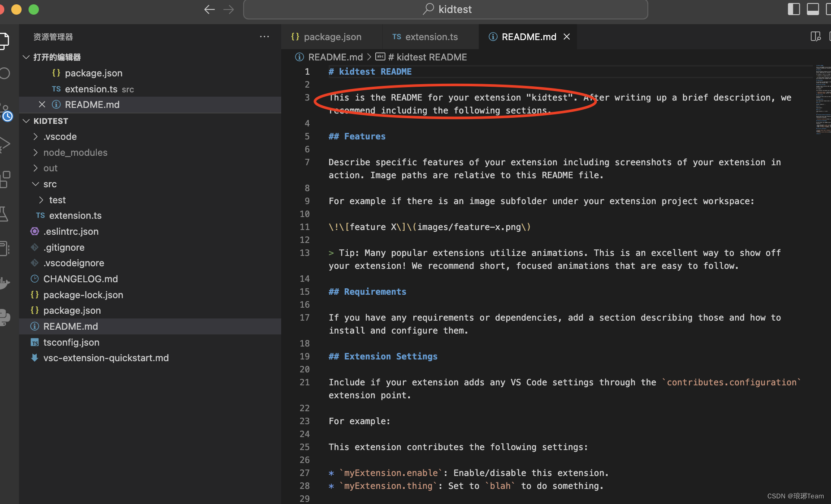This screenshot has height=504, width=831.
Task: Click the '## Features' heading line
Action: pos(357,136)
